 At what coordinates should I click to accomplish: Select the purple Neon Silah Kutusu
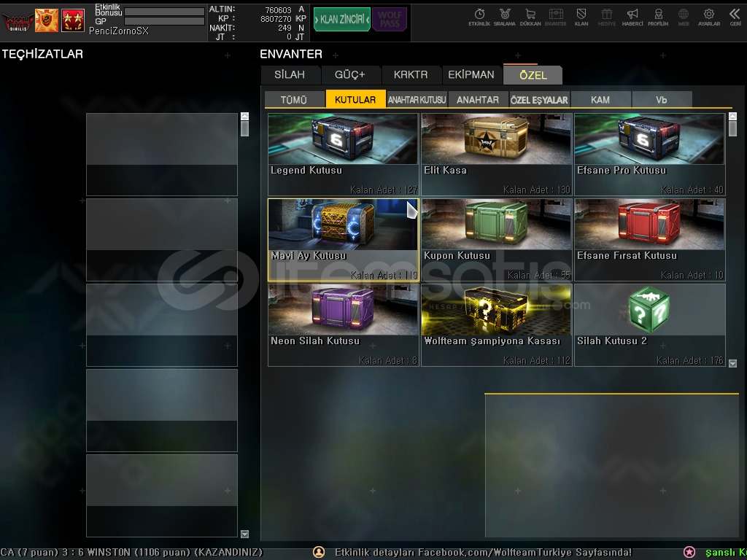(343, 324)
